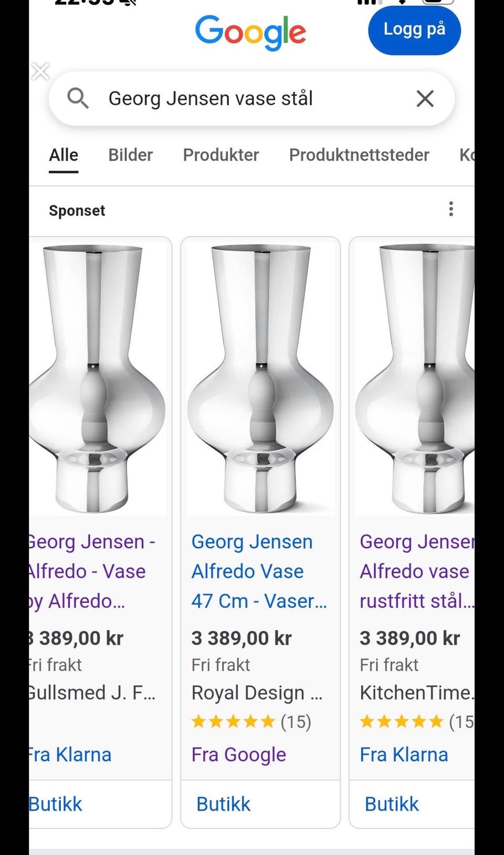The image size is (504, 855).
Task: Select the Produktnettsteder tab
Action: pyautogui.click(x=359, y=155)
